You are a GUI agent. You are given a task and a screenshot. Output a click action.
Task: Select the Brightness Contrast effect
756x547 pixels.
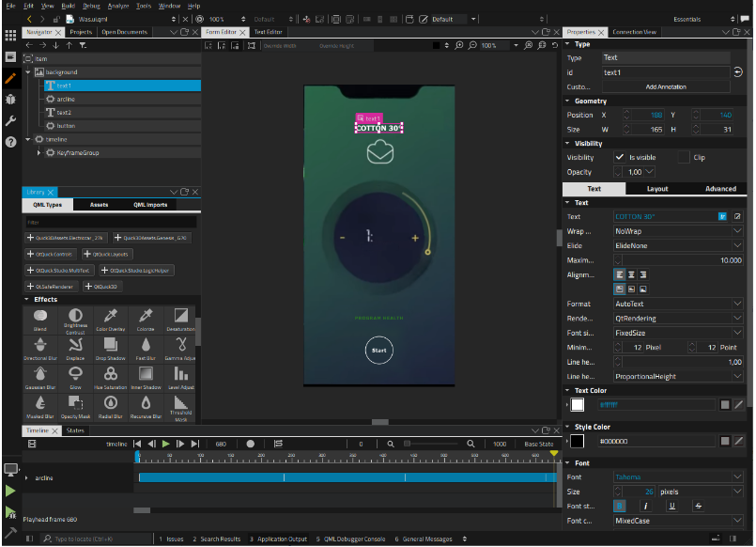[x=75, y=320]
